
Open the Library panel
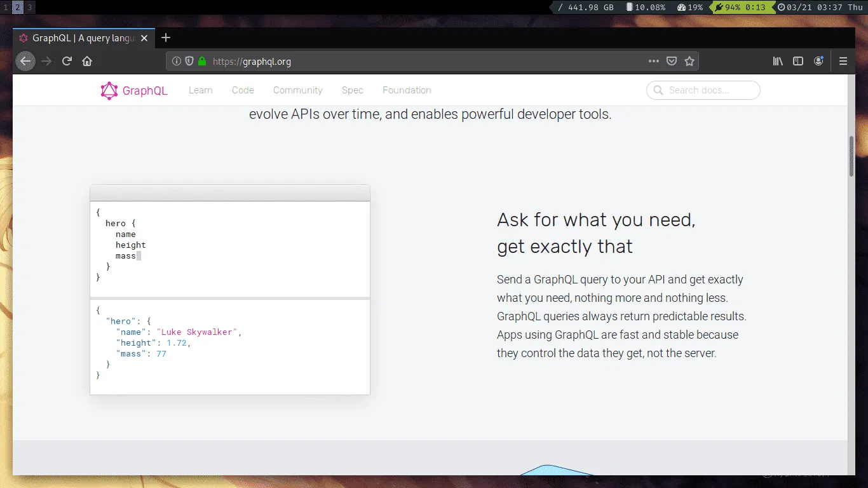coord(778,61)
